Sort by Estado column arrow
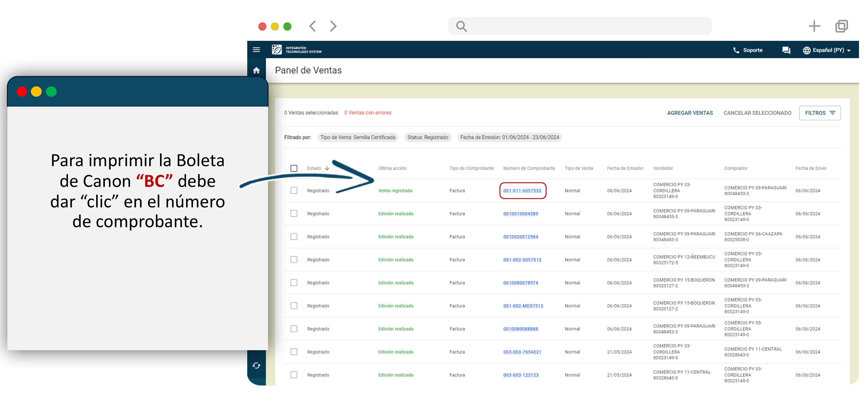Image resolution: width=868 pixels, height=394 pixels. (x=327, y=168)
